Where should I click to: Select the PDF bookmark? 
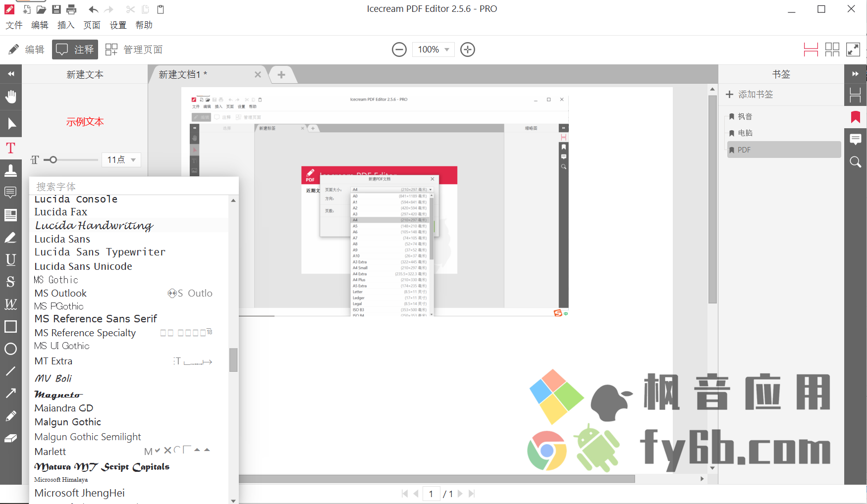click(x=784, y=150)
